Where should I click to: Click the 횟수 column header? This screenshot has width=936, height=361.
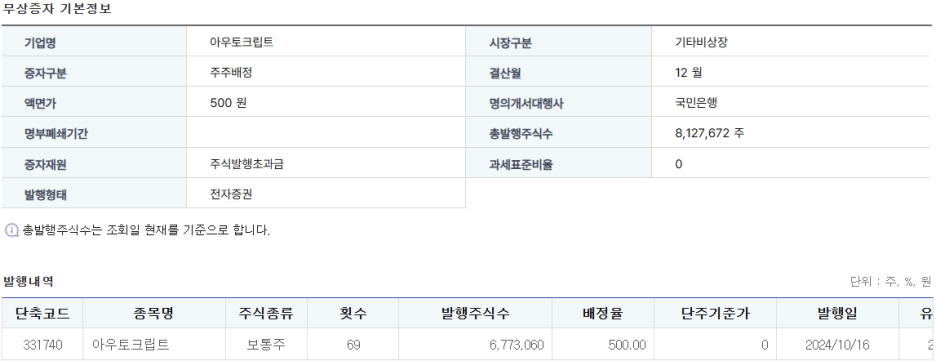(x=353, y=313)
